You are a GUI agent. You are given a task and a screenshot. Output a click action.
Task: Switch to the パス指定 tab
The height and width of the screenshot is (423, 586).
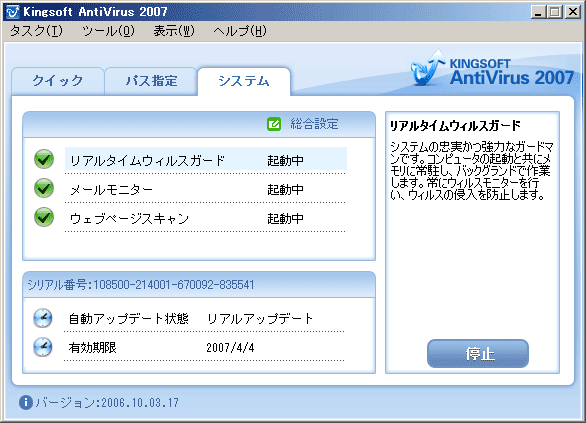pos(151,81)
